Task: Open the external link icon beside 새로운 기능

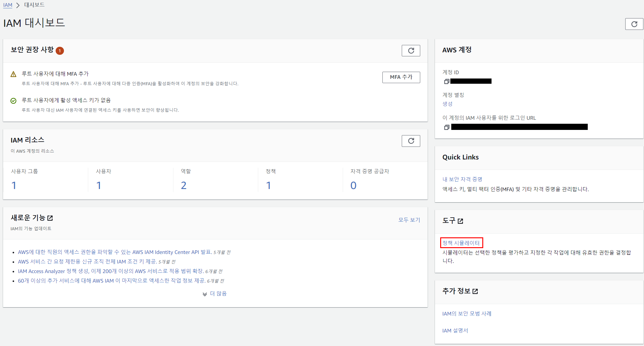Action: coord(50,218)
